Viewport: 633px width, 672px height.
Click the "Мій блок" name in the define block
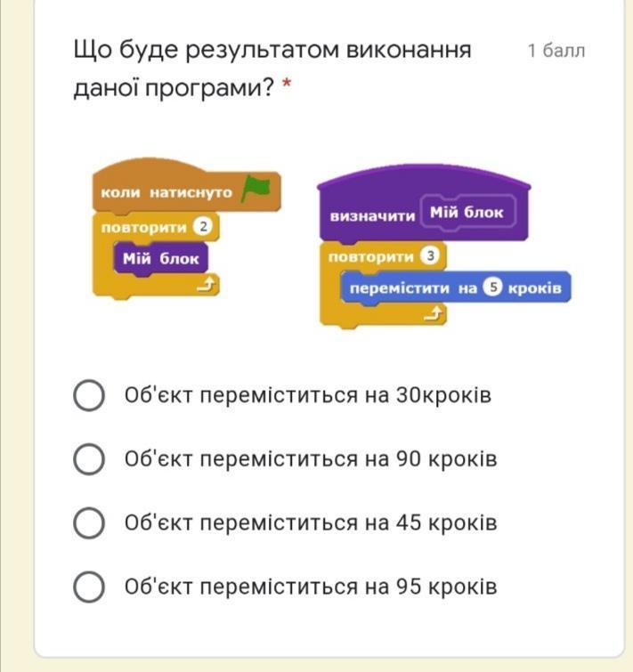click(467, 214)
